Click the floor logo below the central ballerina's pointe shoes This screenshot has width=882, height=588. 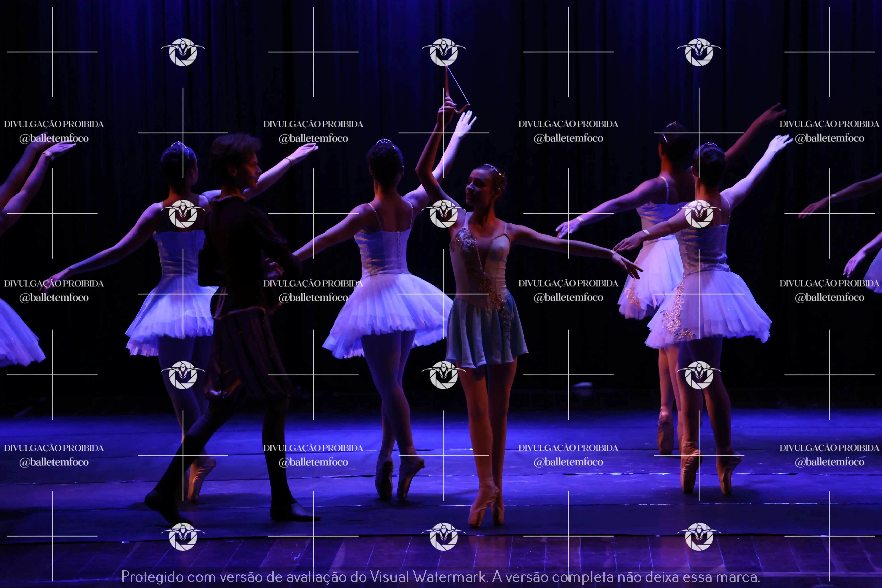click(x=444, y=536)
